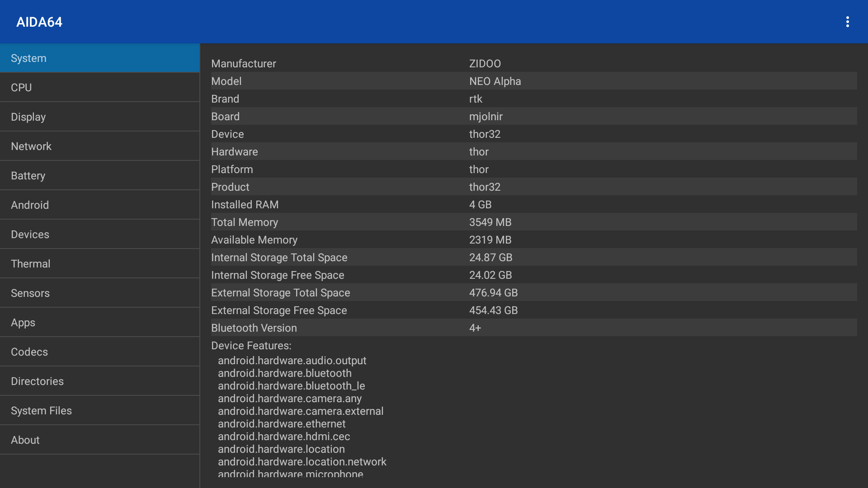
Task: Open the System Files section
Action: pos(99,411)
